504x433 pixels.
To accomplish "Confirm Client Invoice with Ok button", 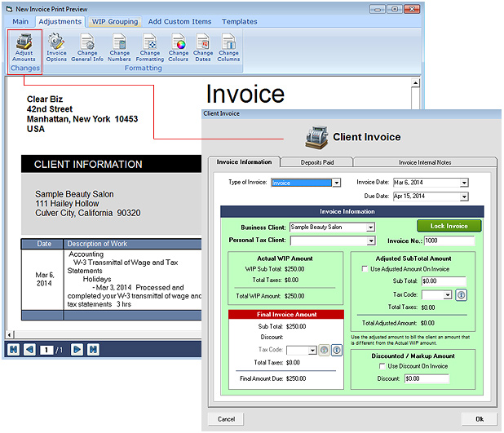I will click(480, 419).
